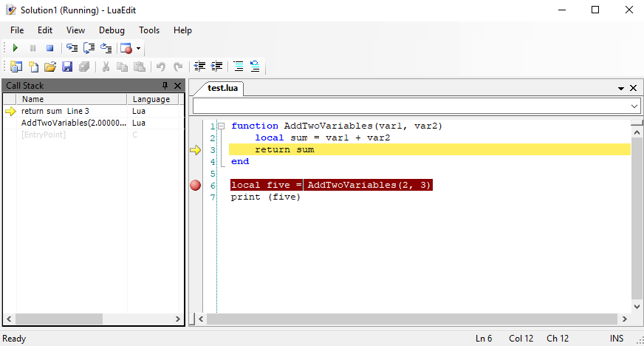
Task: Start debugging with the green play icon
Action: tap(16, 48)
